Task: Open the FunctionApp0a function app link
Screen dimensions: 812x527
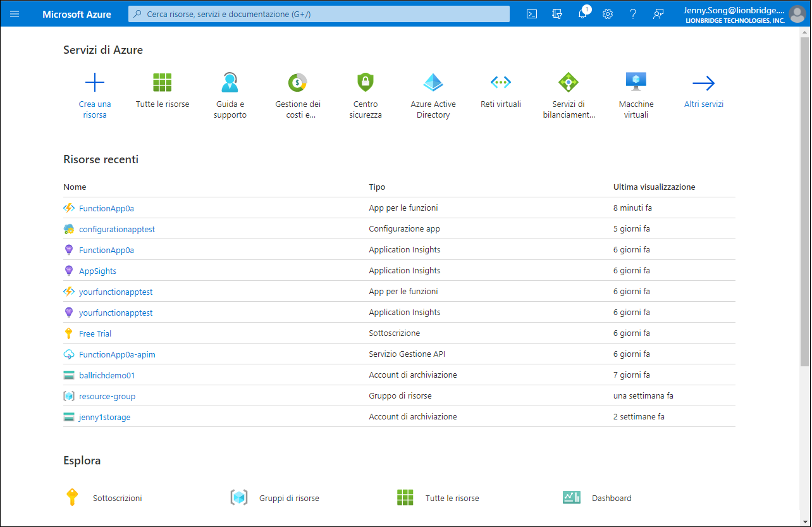Action: point(106,208)
